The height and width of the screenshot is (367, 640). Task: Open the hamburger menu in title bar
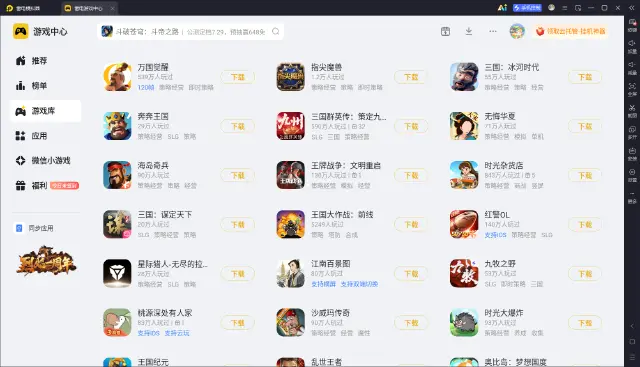click(x=565, y=8)
